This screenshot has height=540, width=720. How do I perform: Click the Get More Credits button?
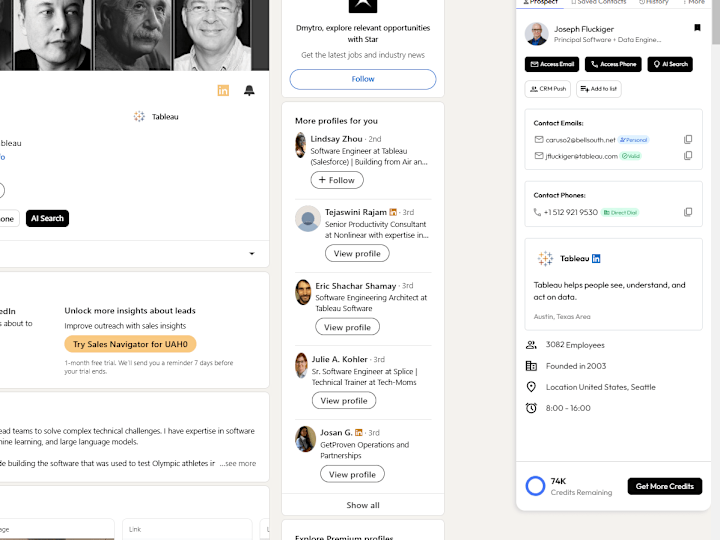click(x=664, y=486)
